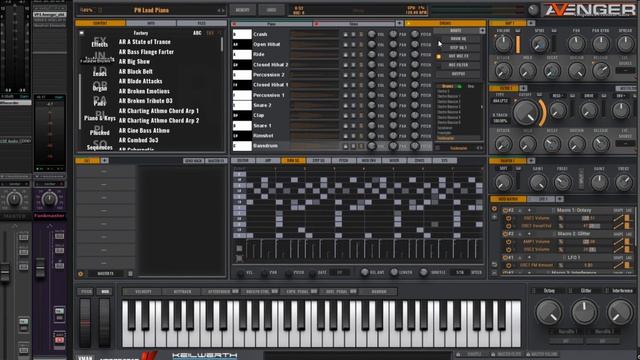Mute the Rimshot drum row
Viewport: 640px width, 360px height.
point(353,136)
